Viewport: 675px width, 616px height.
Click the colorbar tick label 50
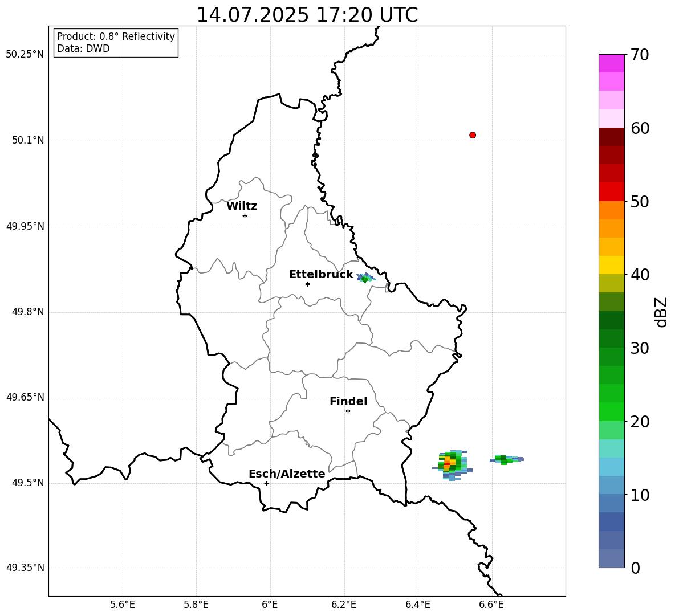point(640,201)
